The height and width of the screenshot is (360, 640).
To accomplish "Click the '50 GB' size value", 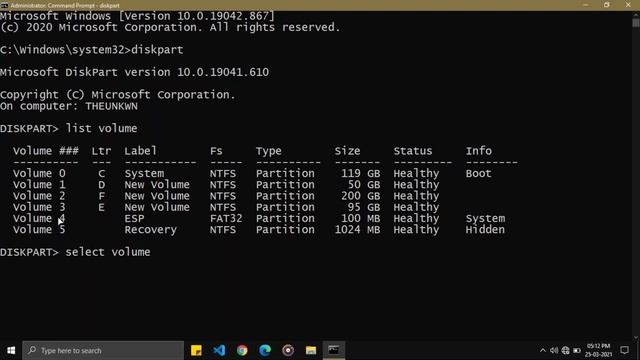I will pos(364,185).
